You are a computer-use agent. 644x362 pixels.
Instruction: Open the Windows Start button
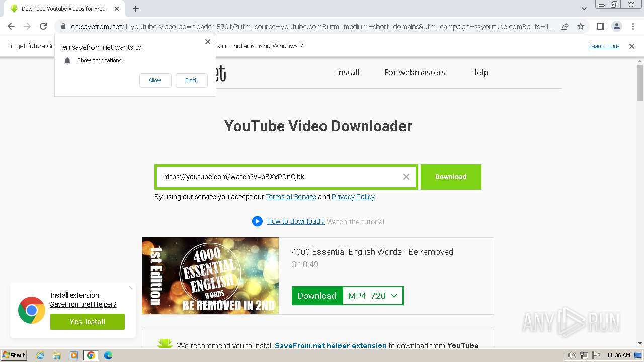click(x=14, y=355)
